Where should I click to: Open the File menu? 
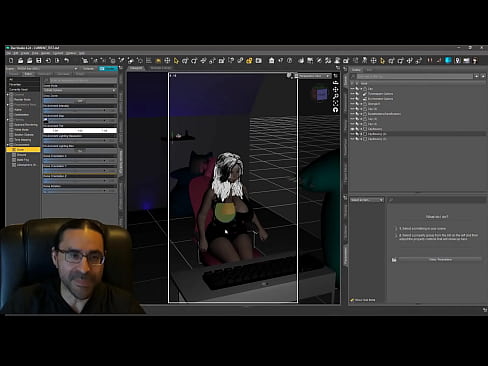(x=9, y=53)
